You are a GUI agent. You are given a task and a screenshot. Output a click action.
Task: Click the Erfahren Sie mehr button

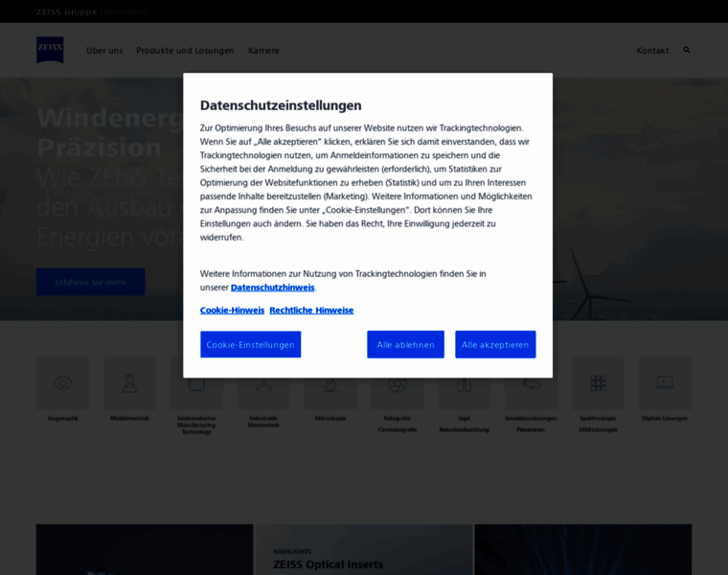point(91,282)
